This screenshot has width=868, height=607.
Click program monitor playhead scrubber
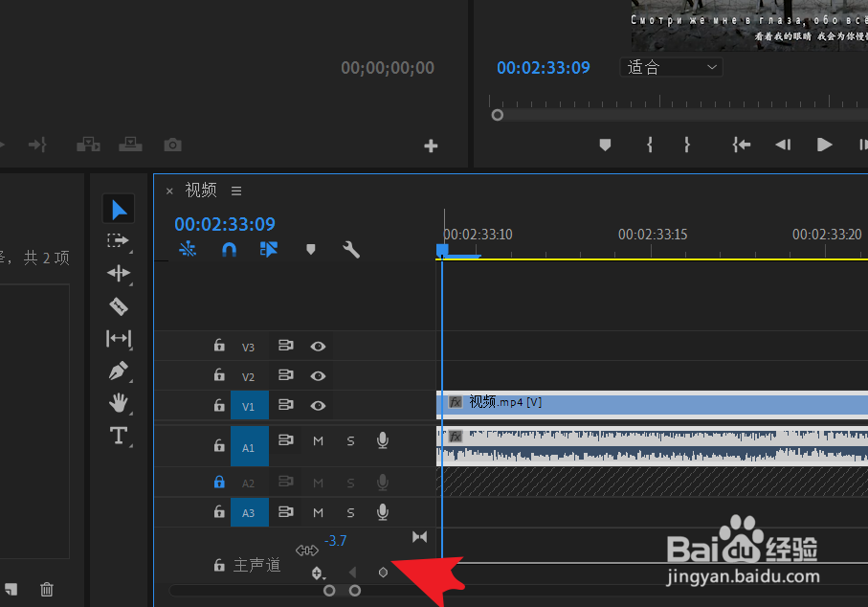(x=497, y=115)
